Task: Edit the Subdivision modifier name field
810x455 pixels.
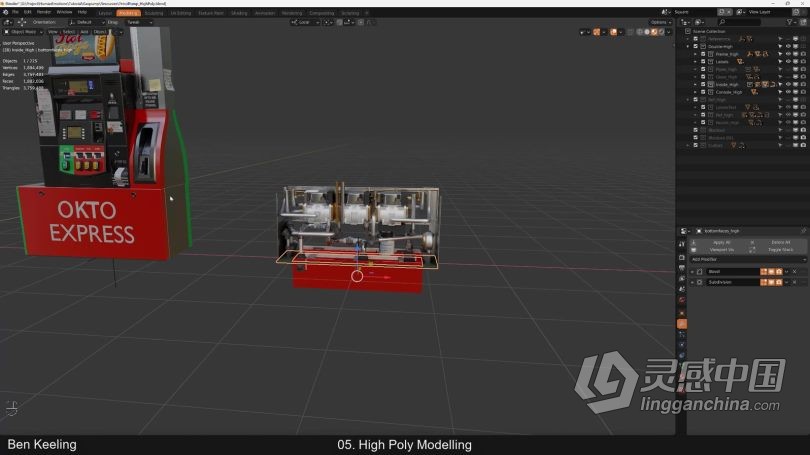Action: [x=732, y=283]
